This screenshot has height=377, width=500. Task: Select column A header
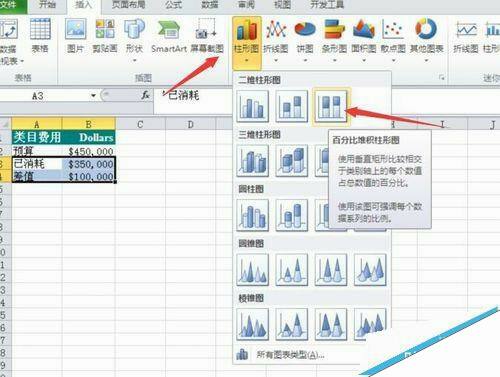(37, 124)
